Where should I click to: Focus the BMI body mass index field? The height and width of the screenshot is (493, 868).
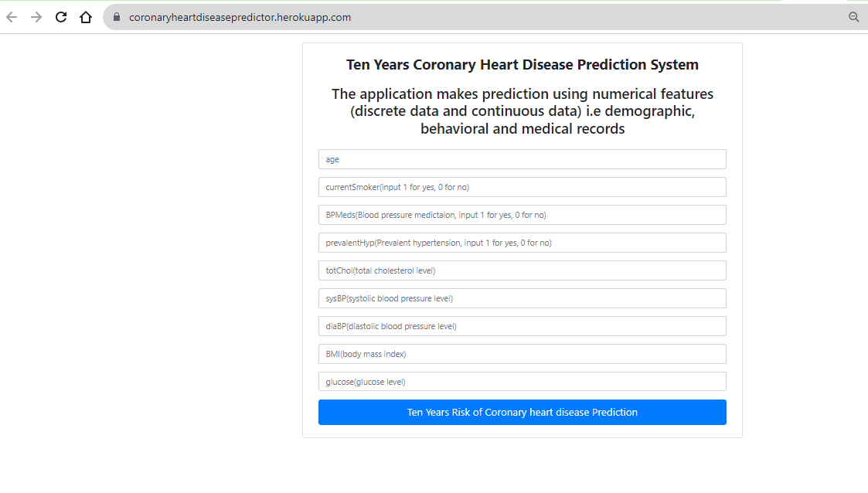[x=522, y=354]
